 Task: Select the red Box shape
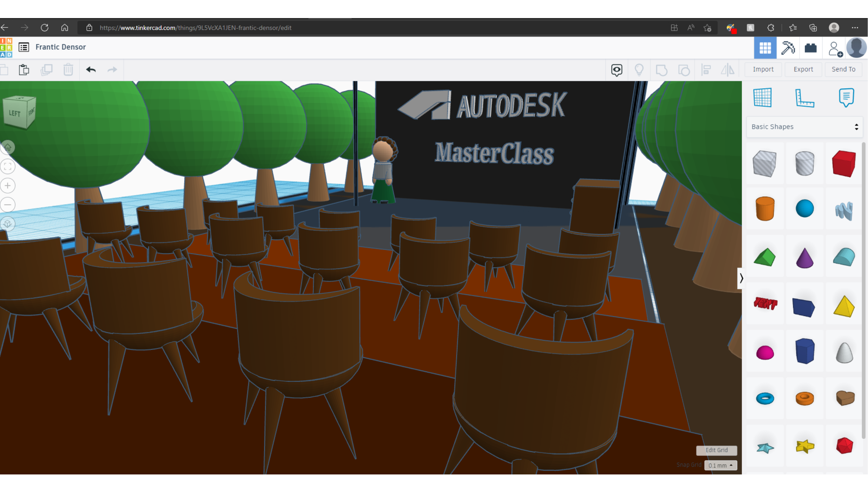coord(843,164)
